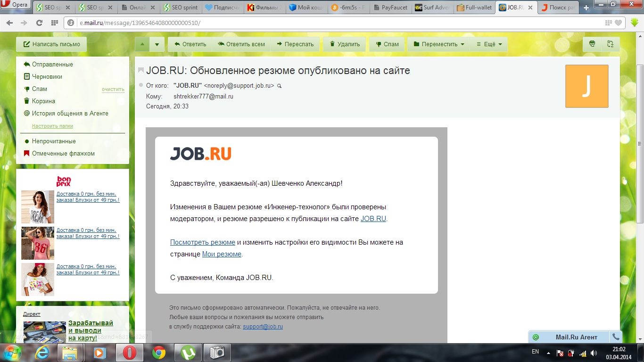
Task: Open the Посмотреть резюме link
Action: 203,242
